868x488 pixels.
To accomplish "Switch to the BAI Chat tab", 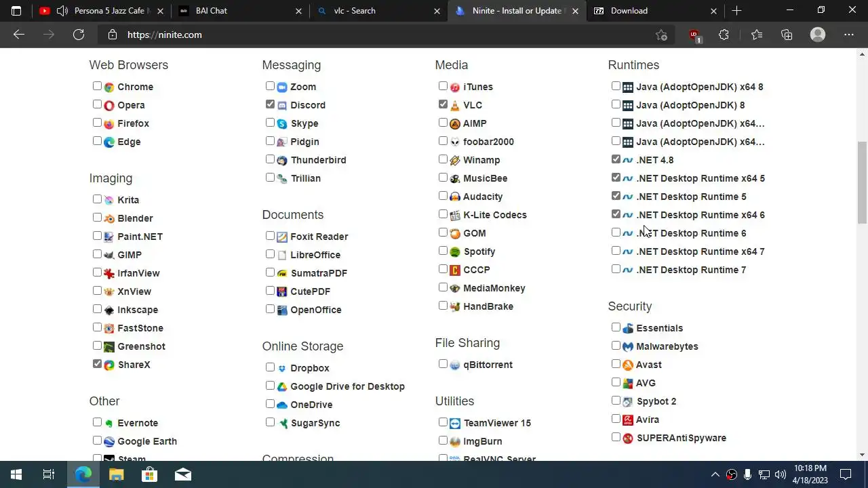I will [x=241, y=11].
